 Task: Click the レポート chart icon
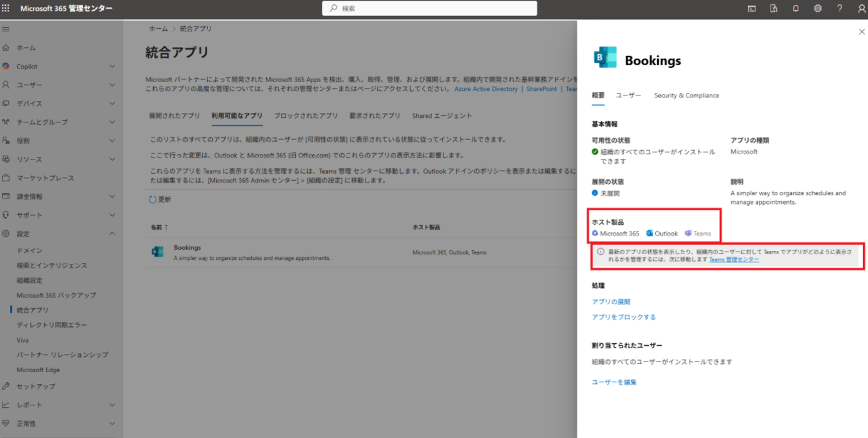[x=6, y=405]
